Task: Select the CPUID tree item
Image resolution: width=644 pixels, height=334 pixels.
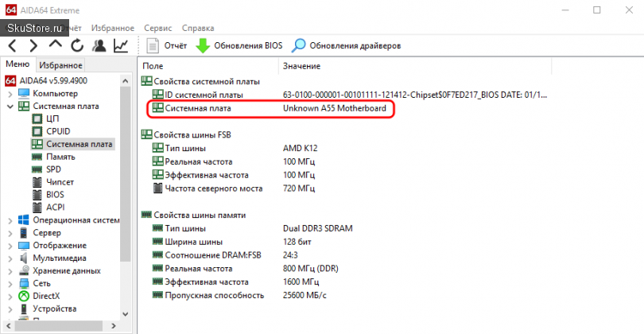Action: [x=52, y=131]
